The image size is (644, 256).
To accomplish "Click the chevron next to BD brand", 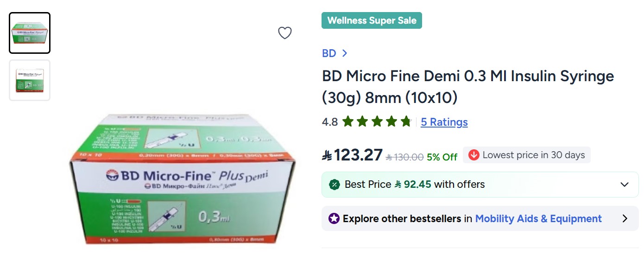I will [x=344, y=53].
